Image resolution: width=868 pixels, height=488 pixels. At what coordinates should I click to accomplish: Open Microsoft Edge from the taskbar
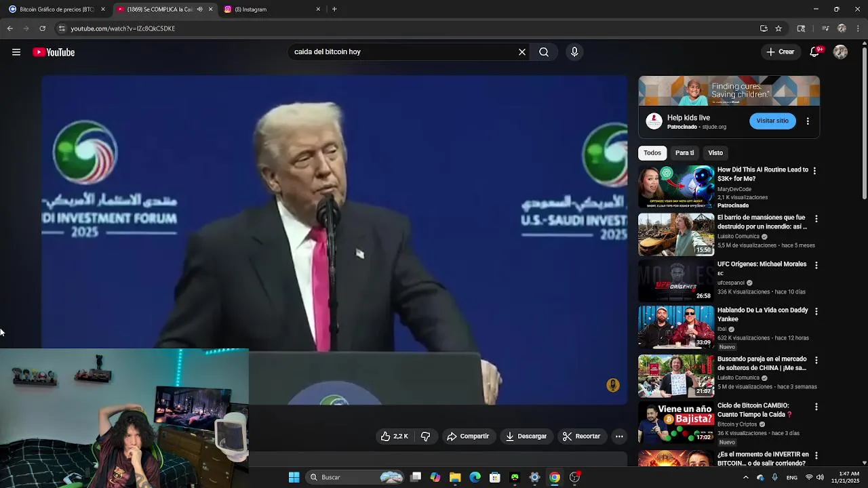pyautogui.click(x=475, y=477)
